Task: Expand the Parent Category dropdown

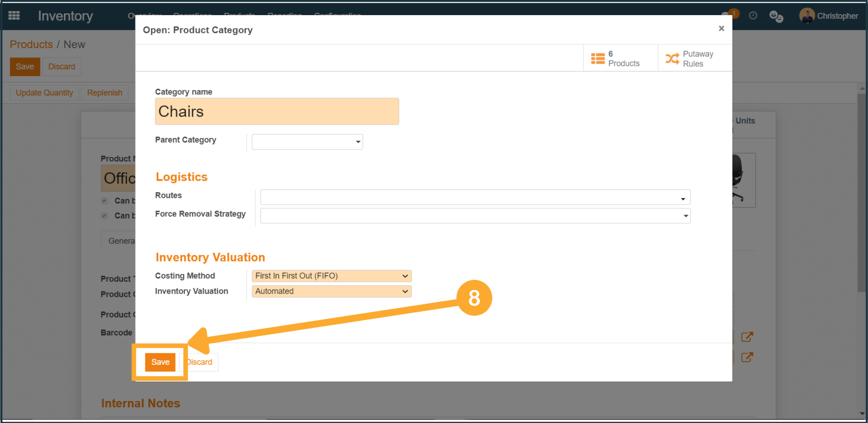Action: pyautogui.click(x=307, y=142)
